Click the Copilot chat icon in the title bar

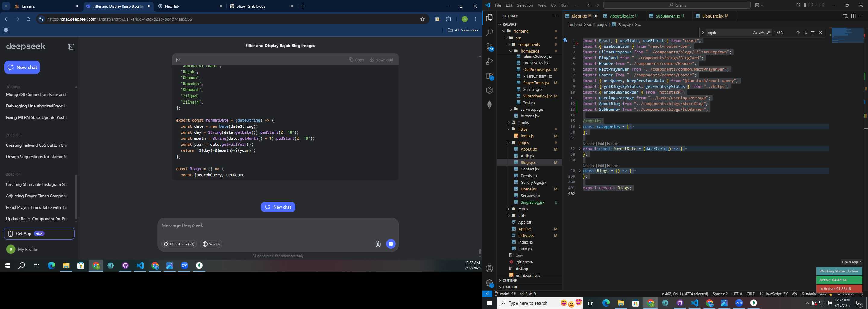coord(757,5)
